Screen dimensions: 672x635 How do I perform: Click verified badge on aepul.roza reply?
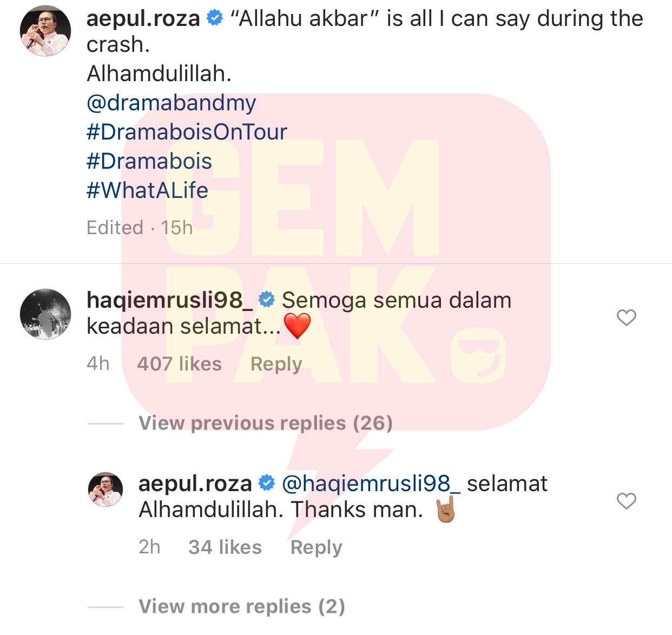267,483
